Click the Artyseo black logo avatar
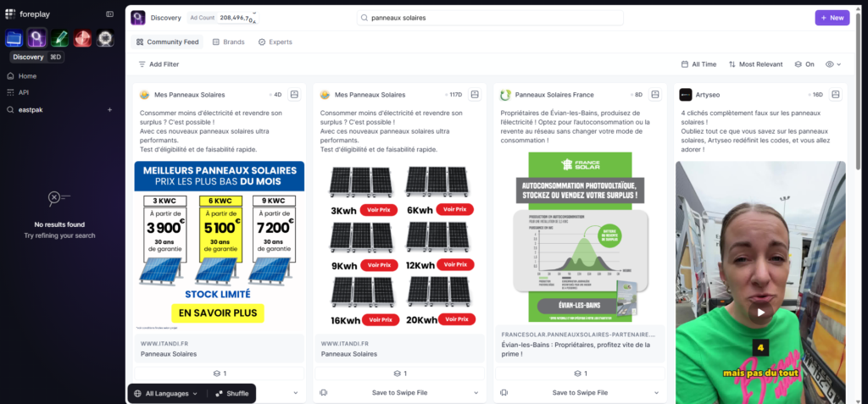The height and width of the screenshot is (404, 868). click(685, 95)
